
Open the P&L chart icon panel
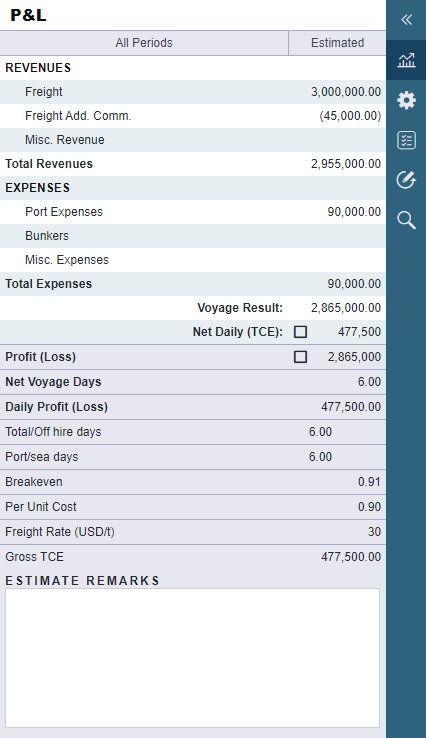point(406,60)
